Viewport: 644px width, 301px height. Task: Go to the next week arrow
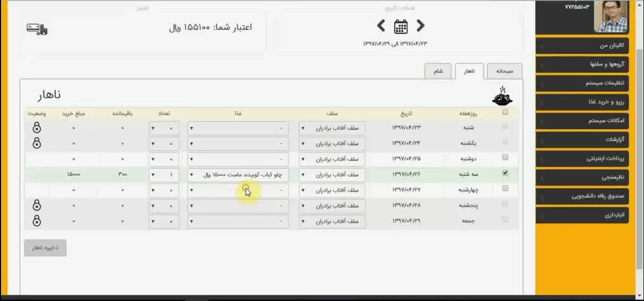coord(381,26)
